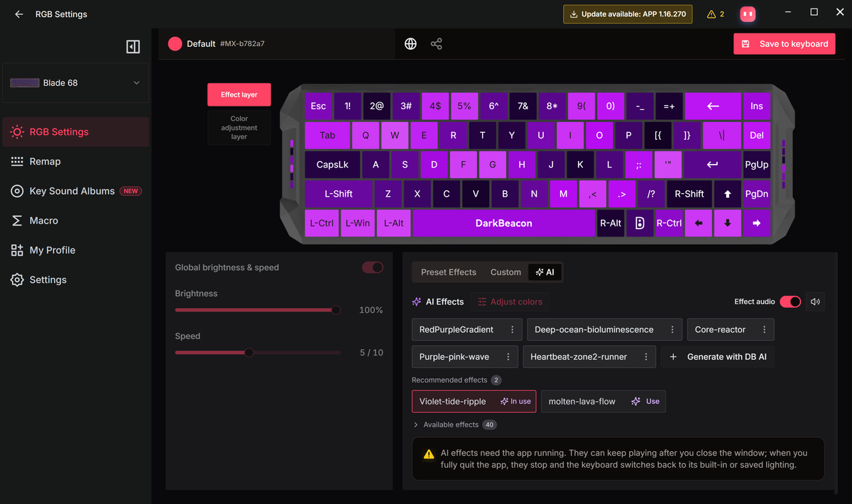Select the up arrow key
The width and height of the screenshot is (852, 504).
727,194
